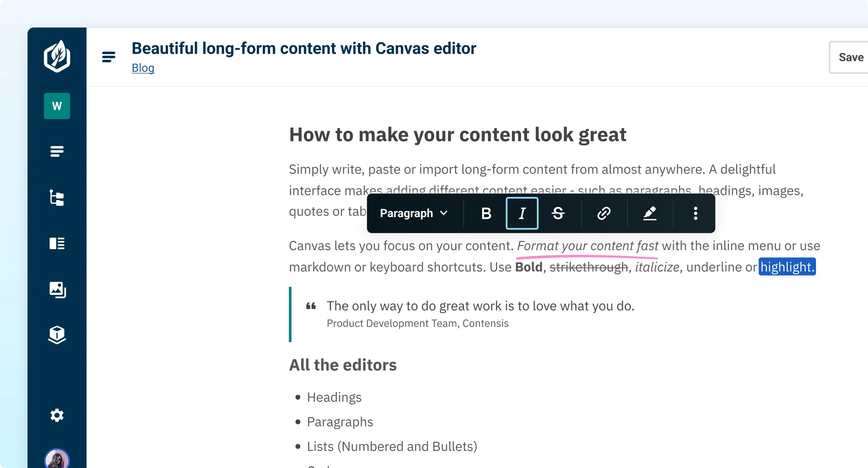Open the Content Types panel icon
Viewport: 868px width, 468px height.
[57, 244]
